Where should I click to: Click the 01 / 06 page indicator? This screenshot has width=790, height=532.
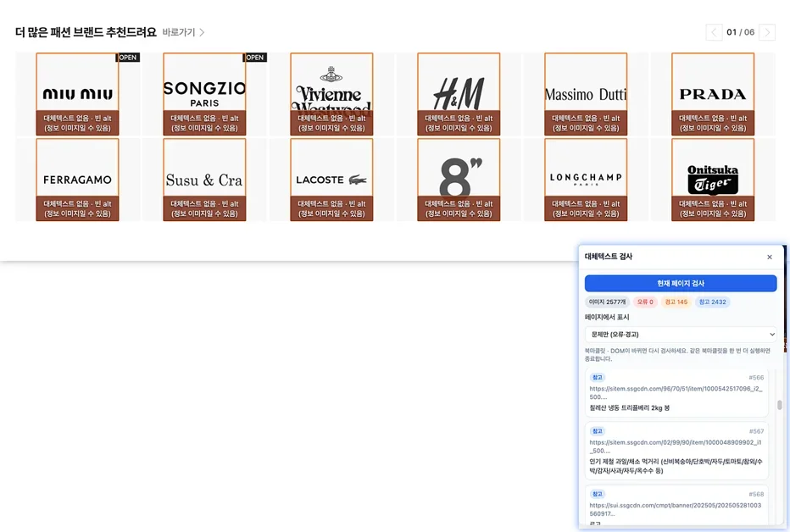point(741,32)
